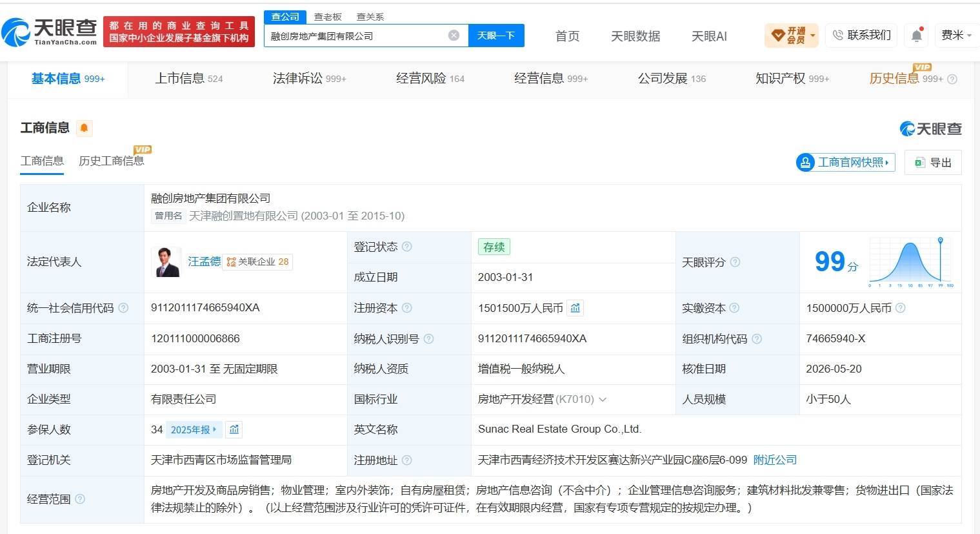The width and height of the screenshot is (980, 534).
Task: Click the help icon next to 实缴资本 label
Action: 734,308
